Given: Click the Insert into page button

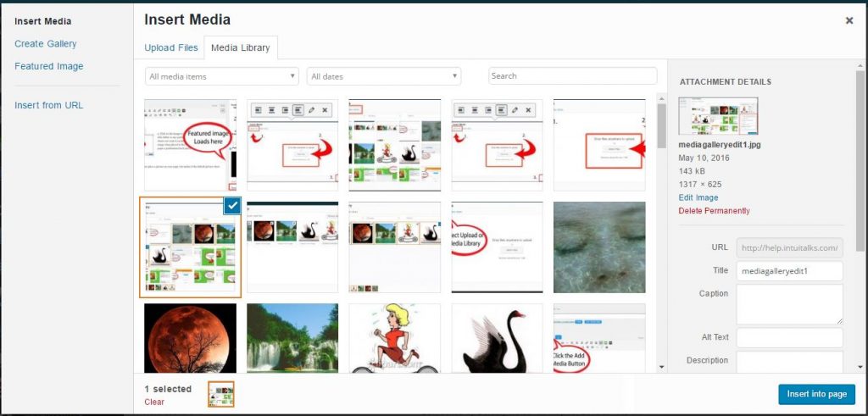Looking at the screenshot, I should 816,395.
